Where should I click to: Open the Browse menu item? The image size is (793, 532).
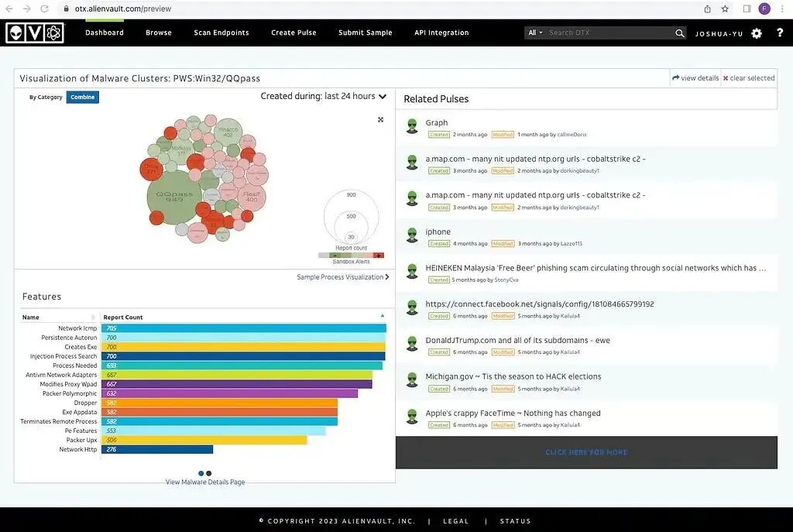(159, 33)
